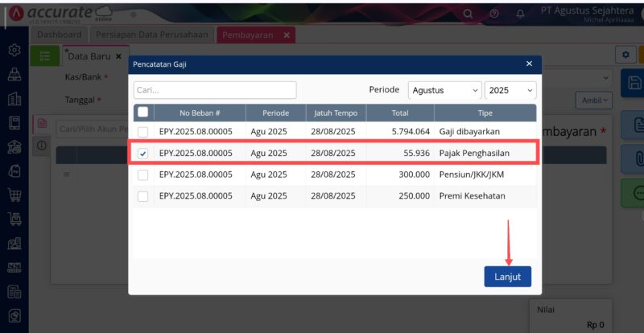Open the Agustus month dropdown
644x333 pixels.
coord(444,90)
